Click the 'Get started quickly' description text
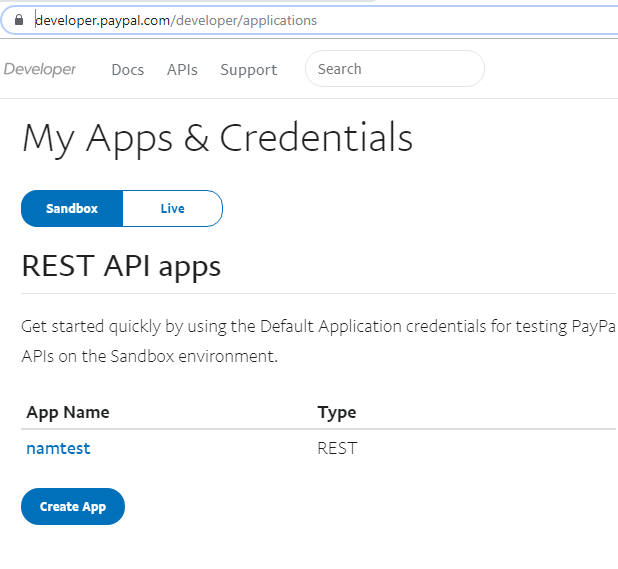This screenshot has height=569, width=618. click(x=318, y=341)
